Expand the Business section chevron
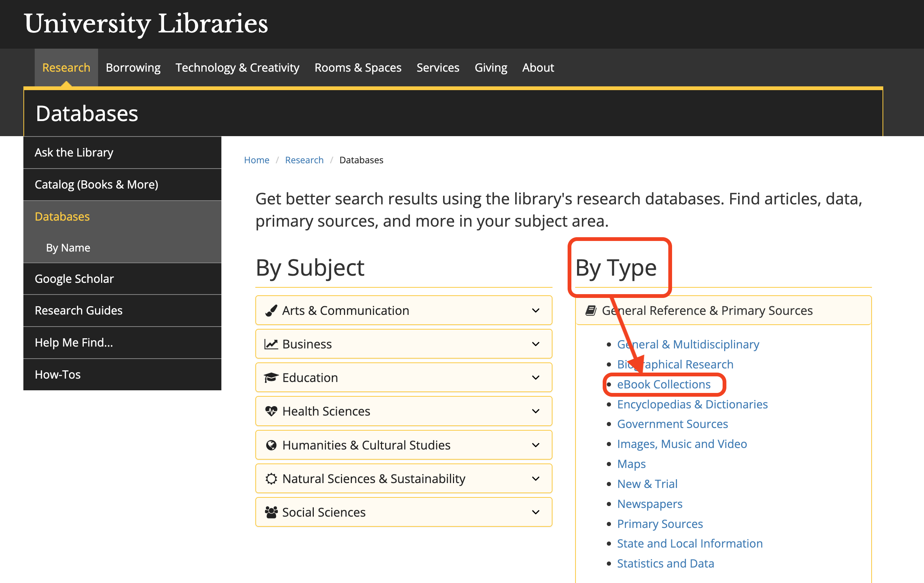Screen dimensions: 924x583 pyautogui.click(x=536, y=344)
